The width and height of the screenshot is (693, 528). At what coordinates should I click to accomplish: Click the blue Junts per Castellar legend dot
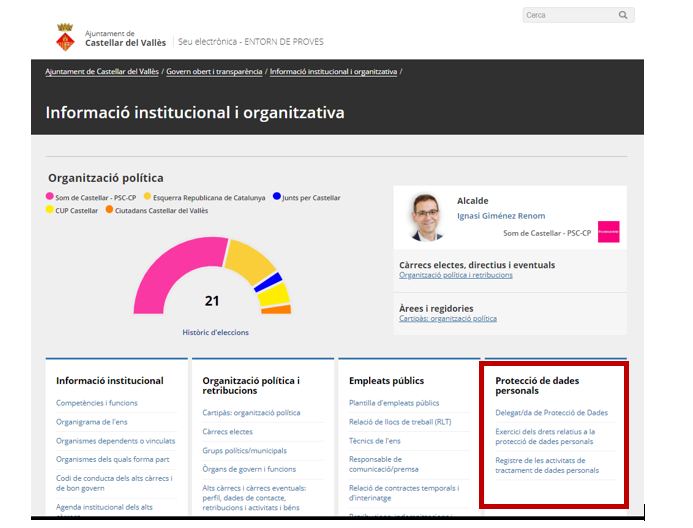pos(276,198)
